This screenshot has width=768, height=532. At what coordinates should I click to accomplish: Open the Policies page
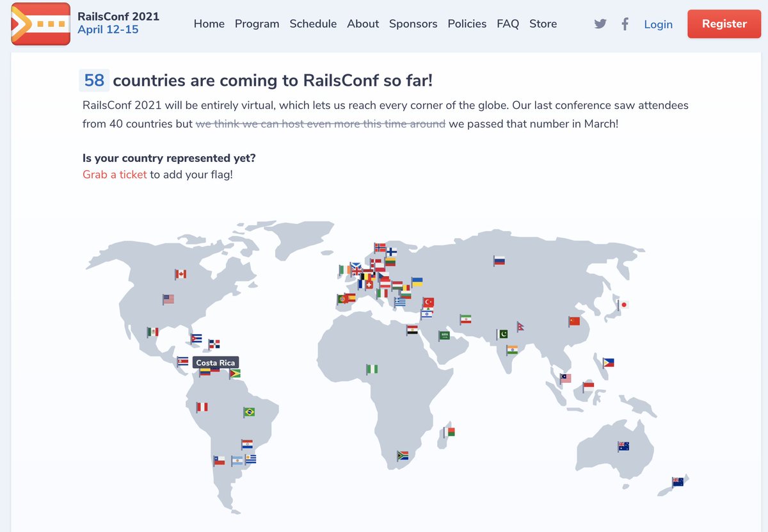467,24
